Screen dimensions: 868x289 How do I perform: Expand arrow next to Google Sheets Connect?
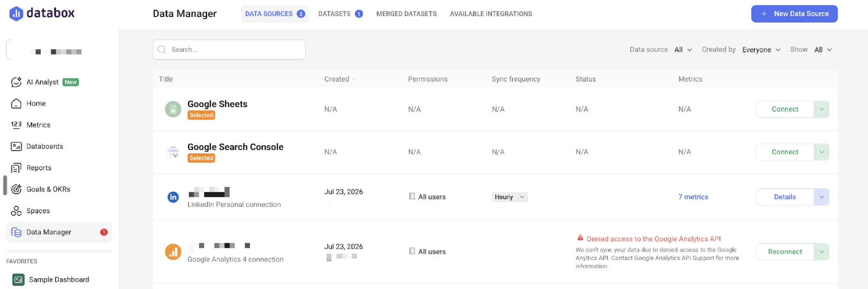coord(822,109)
